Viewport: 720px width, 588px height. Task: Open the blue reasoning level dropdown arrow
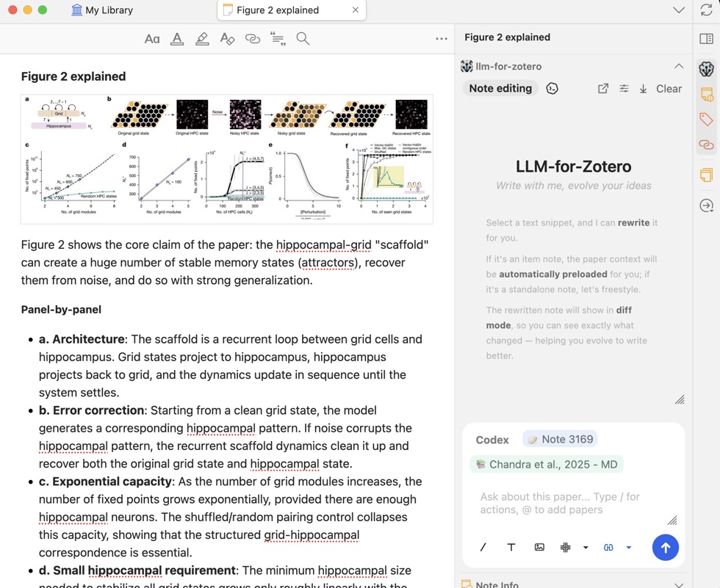tap(629, 547)
